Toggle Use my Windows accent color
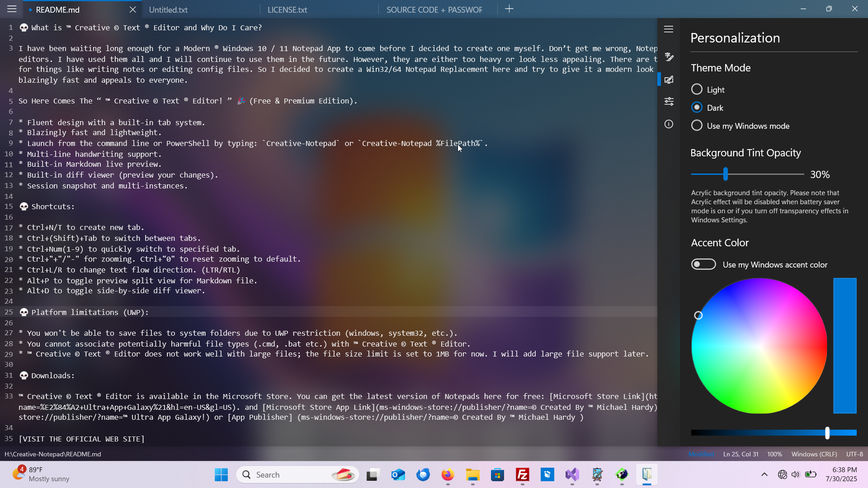The height and width of the screenshot is (488, 868). [703, 264]
